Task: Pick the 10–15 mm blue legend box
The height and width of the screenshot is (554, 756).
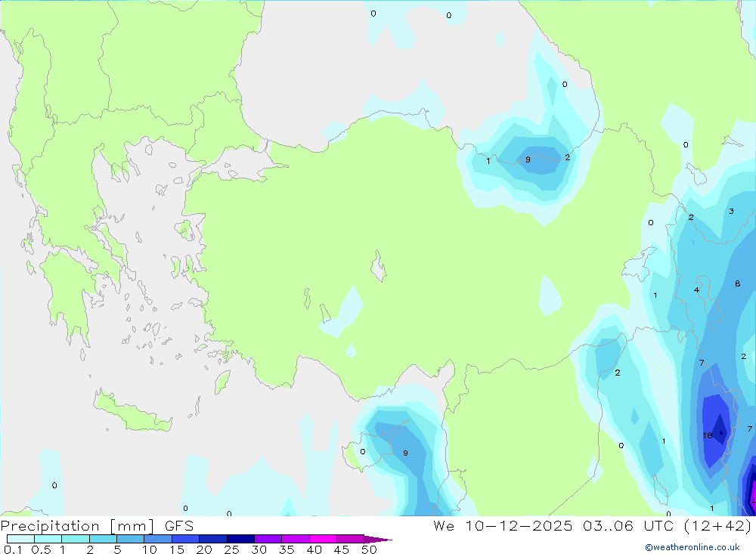Action: [x=158, y=539]
